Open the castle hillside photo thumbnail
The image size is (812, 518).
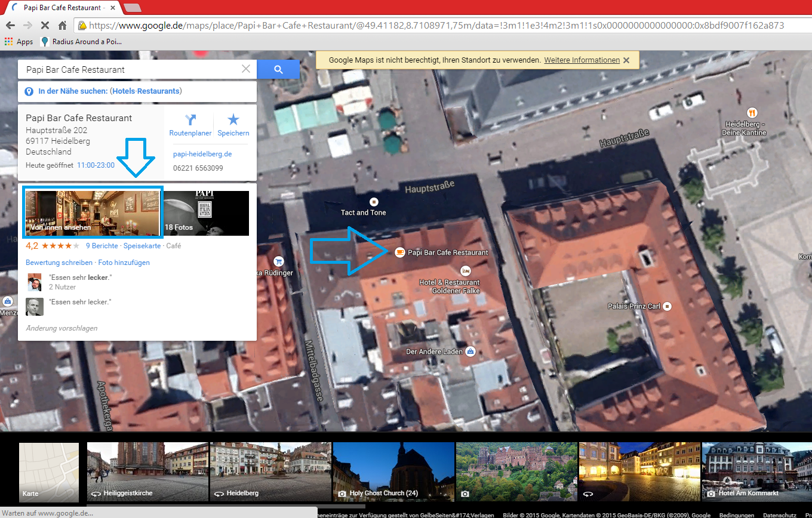click(x=516, y=471)
